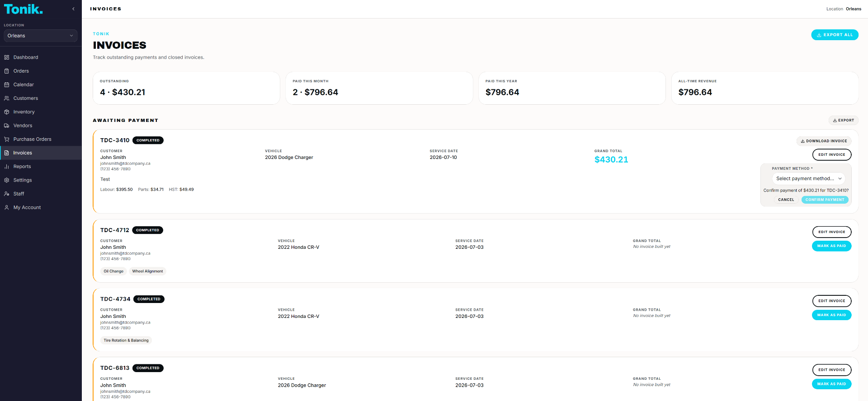Screen dimensions: 868x401
Task: Click the Purchase Orders cart icon
Action: pos(7,139)
